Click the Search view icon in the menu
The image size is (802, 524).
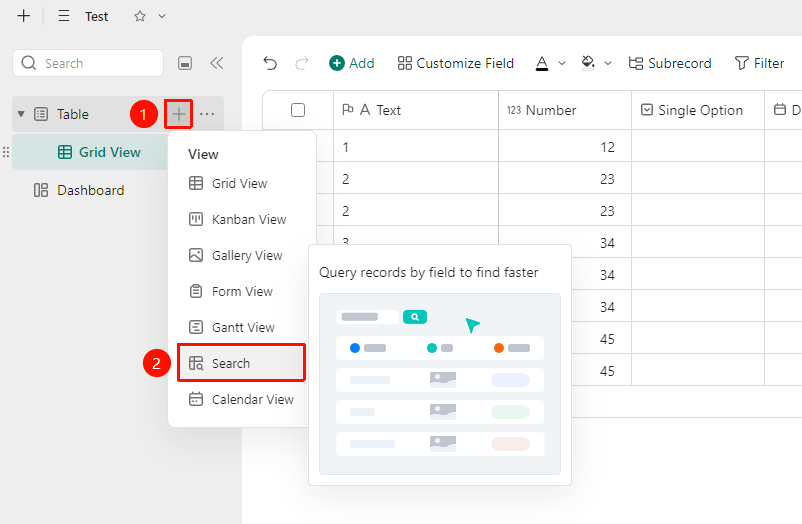click(196, 363)
